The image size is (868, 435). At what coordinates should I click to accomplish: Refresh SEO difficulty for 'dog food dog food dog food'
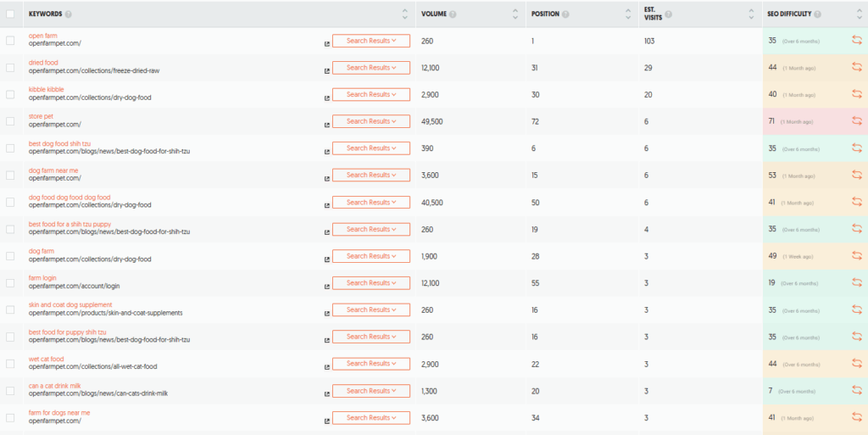coord(856,202)
